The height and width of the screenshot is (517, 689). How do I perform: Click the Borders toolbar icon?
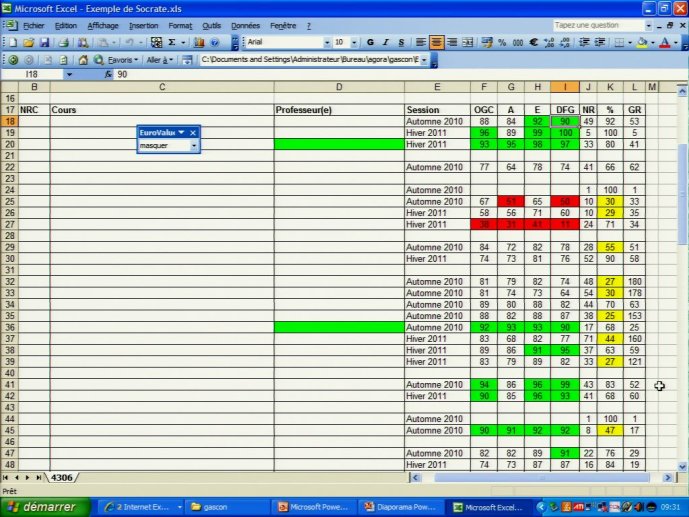(619, 42)
